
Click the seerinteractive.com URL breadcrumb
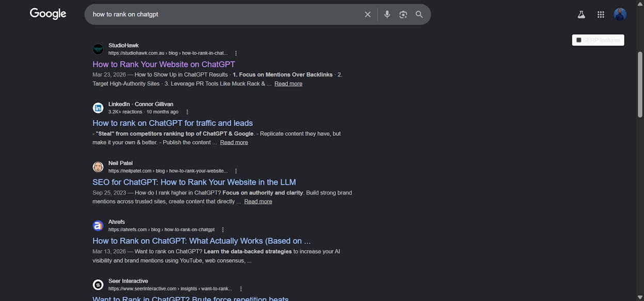(170, 289)
